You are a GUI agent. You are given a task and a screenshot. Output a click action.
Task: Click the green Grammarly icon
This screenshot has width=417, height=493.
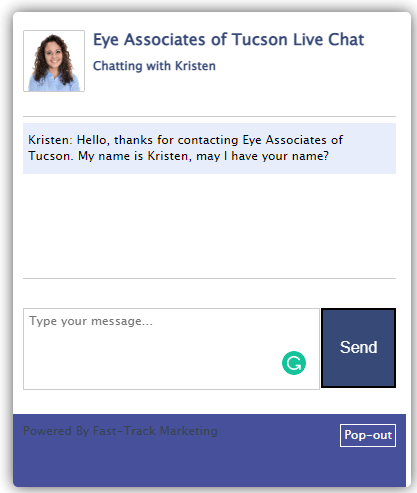pos(294,363)
